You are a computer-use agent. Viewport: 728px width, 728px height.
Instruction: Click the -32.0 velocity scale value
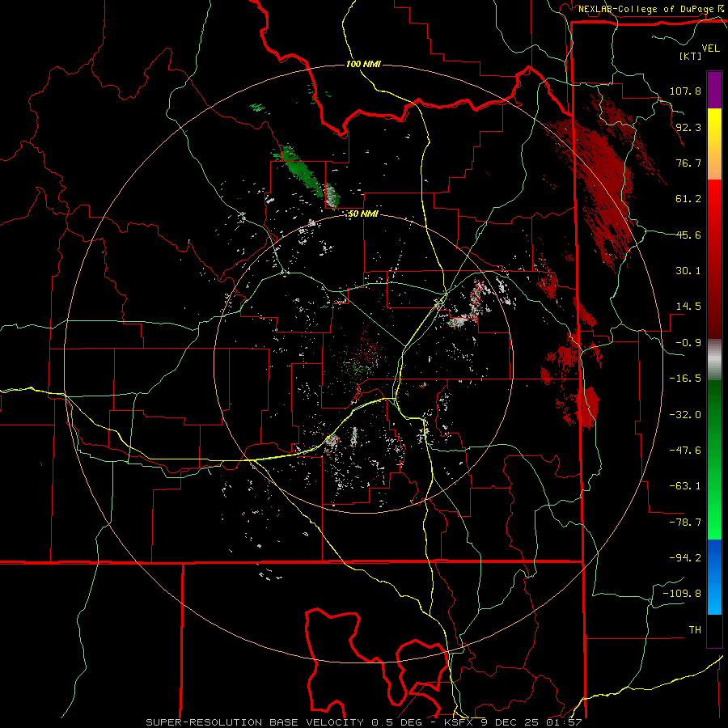[685, 415]
